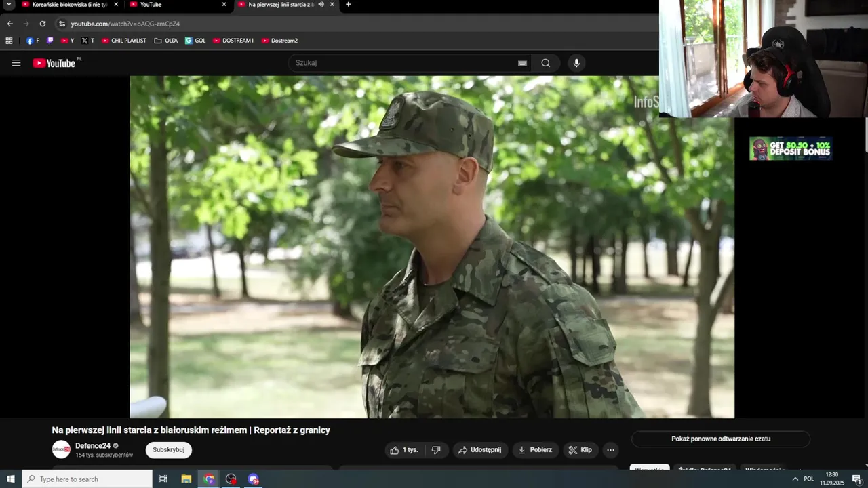Expand the tab search dropdown arrow

(x=9, y=5)
